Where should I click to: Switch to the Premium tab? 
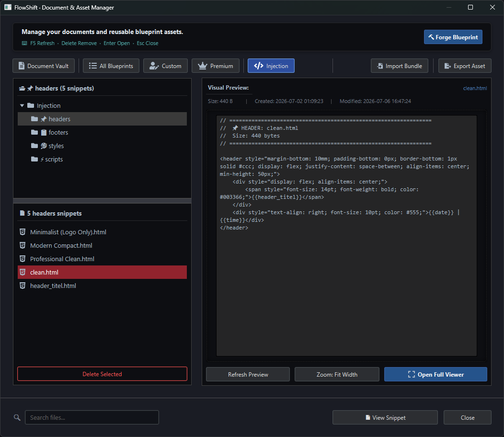click(x=216, y=66)
